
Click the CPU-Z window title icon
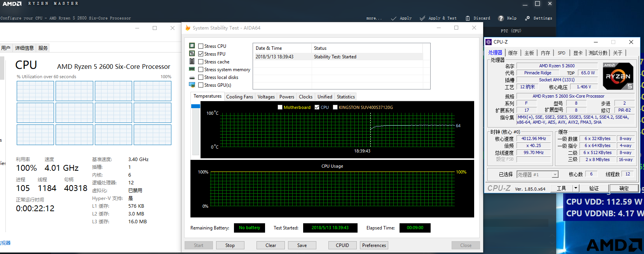(x=489, y=42)
